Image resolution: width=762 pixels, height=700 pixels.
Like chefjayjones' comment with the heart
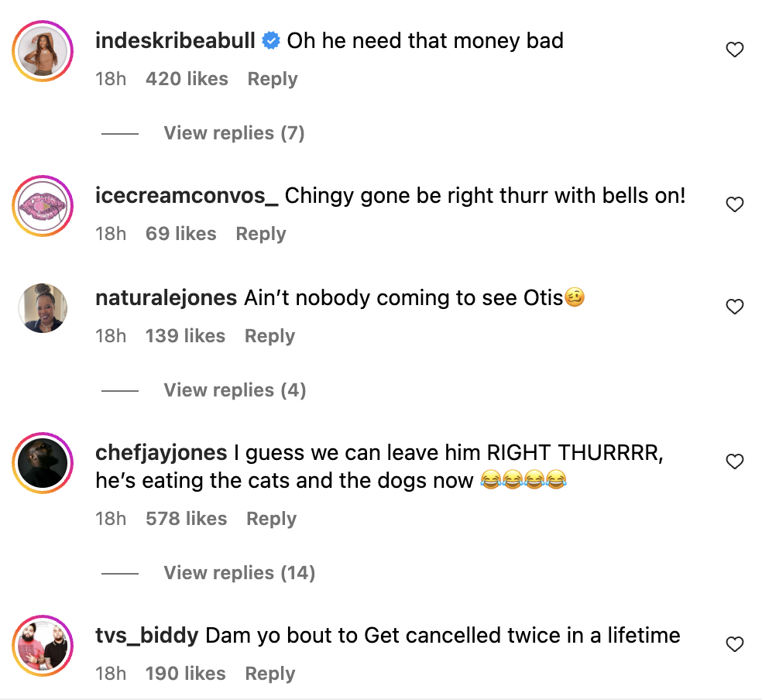point(734,462)
